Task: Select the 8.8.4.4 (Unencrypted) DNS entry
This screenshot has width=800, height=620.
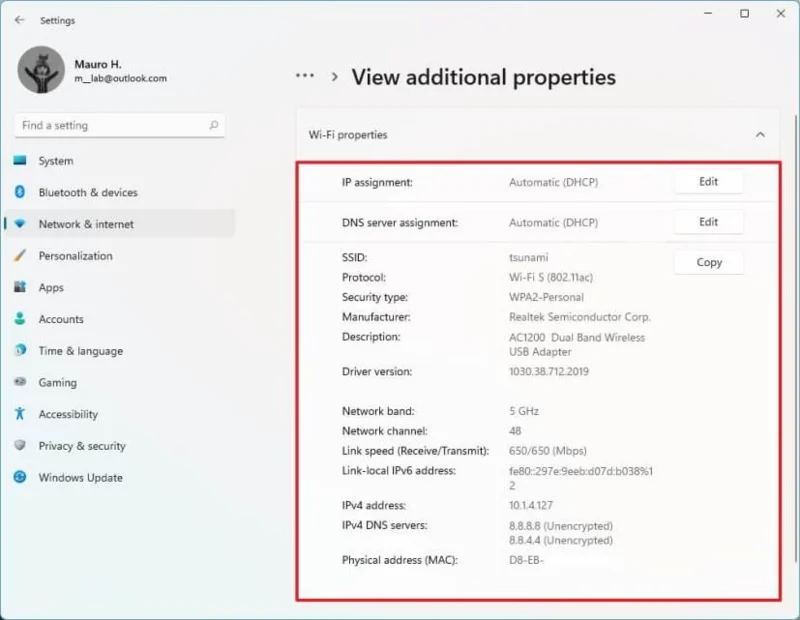Action: click(561, 540)
